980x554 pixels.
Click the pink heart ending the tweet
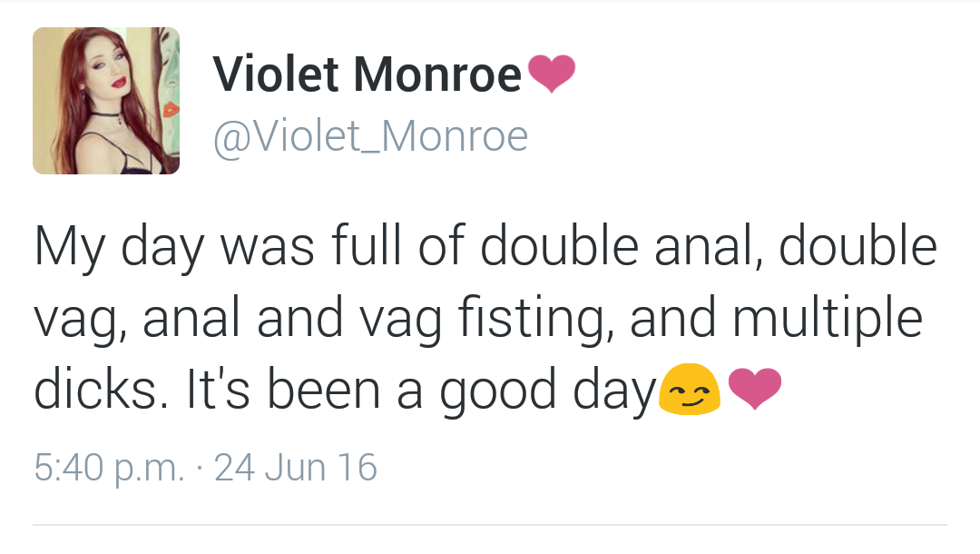(755, 389)
